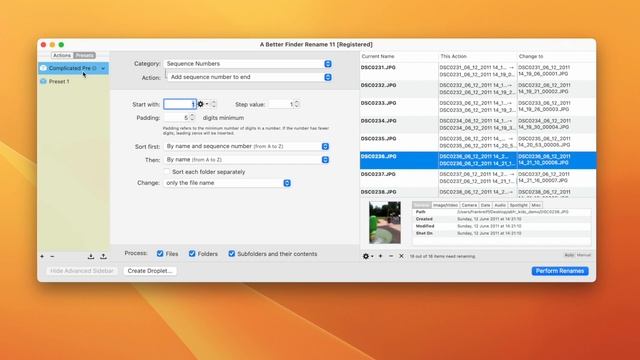Switch to the Actions tab in sidebar
Viewport: 640px width, 360px height.
coord(62,55)
